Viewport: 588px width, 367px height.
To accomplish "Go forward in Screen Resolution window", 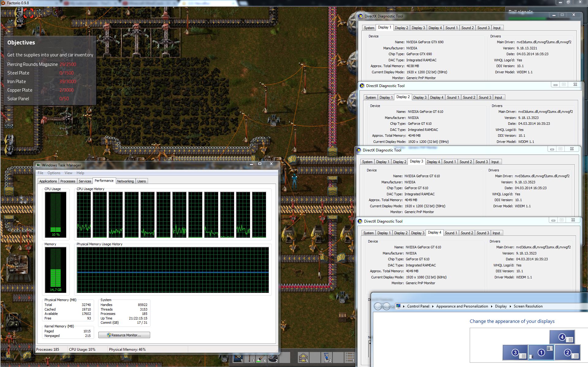I will coord(386,306).
